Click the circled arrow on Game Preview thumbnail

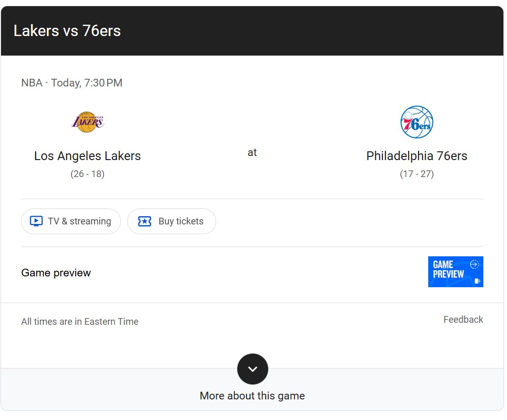(475, 265)
